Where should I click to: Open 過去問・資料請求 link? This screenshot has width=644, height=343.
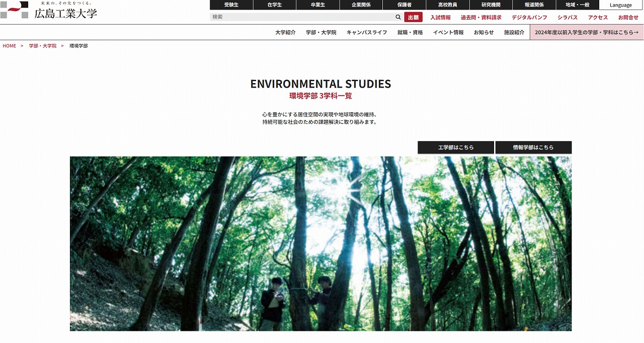click(x=480, y=17)
